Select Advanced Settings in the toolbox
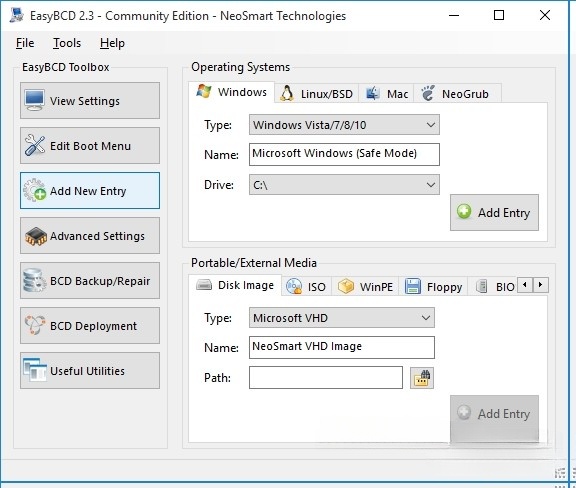The width and height of the screenshot is (576, 488). (x=90, y=236)
